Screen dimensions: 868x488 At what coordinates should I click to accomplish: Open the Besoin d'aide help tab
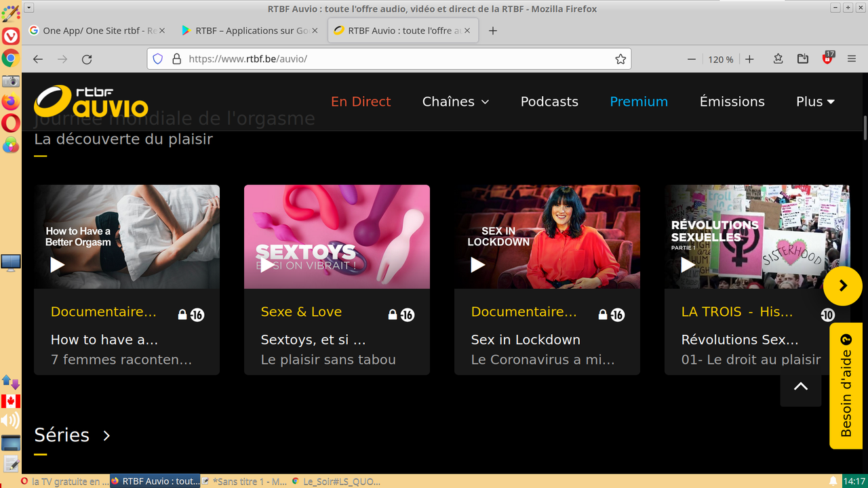click(846, 386)
